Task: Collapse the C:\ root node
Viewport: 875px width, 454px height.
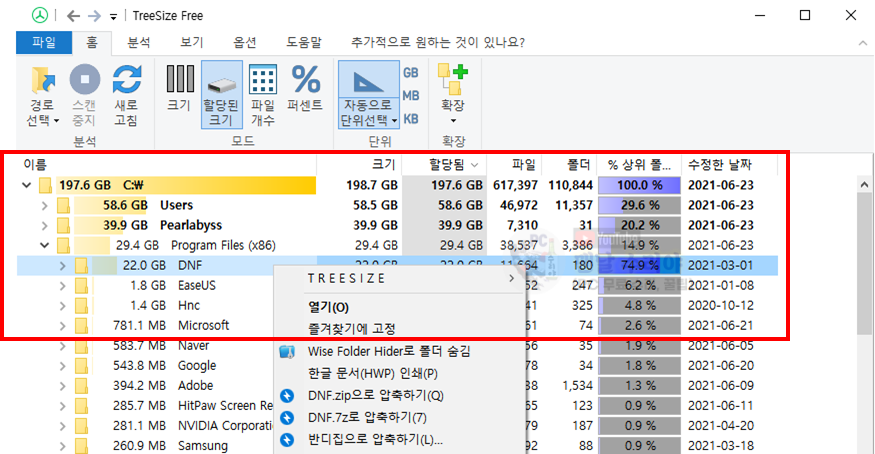Action: (x=26, y=185)
